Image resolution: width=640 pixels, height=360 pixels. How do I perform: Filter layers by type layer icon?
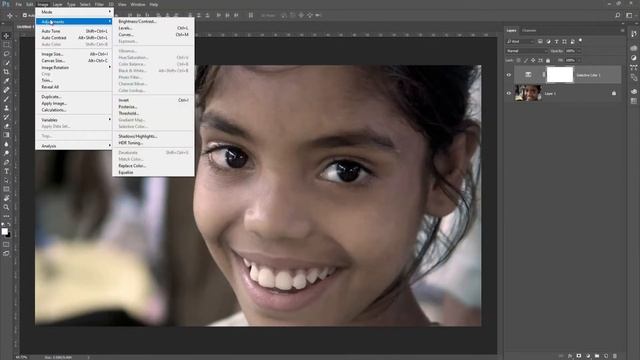point(556,41)
